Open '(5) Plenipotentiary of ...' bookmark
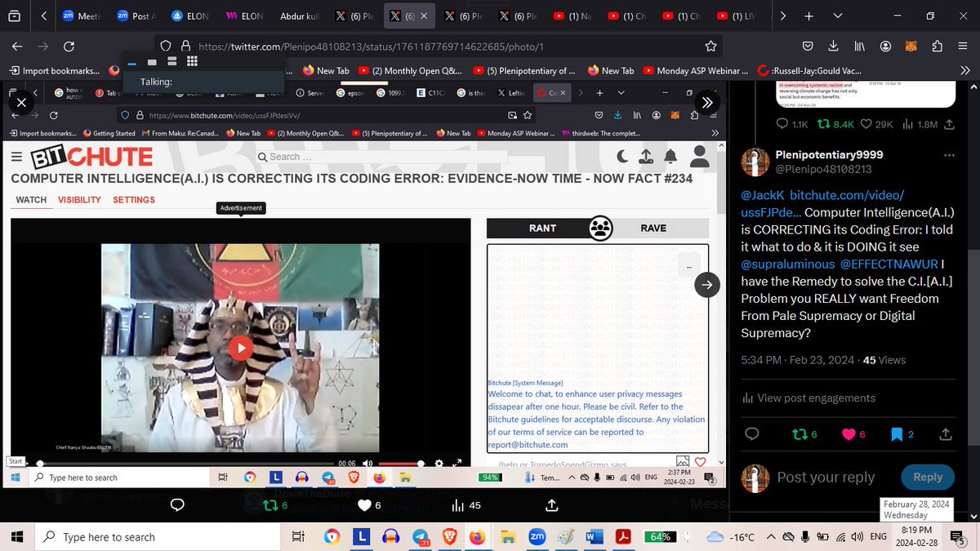 pos(523,71)
